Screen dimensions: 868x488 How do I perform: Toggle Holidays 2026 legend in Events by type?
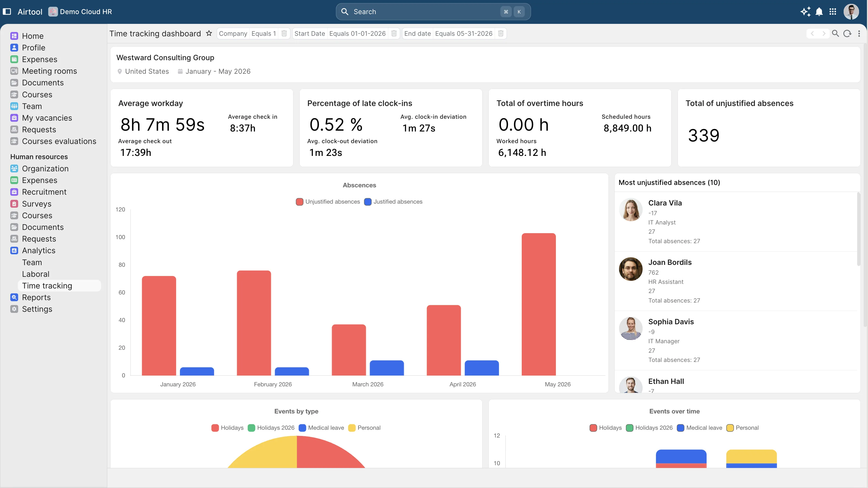click(271, 428)
